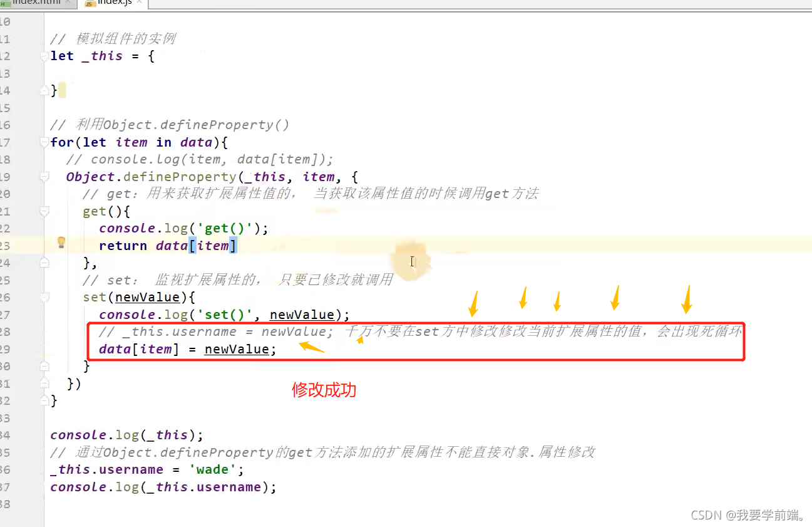This screenshot has height=527, width=812.
Task: Click the '// set：' comment on line 25
Action: [238, 280]
